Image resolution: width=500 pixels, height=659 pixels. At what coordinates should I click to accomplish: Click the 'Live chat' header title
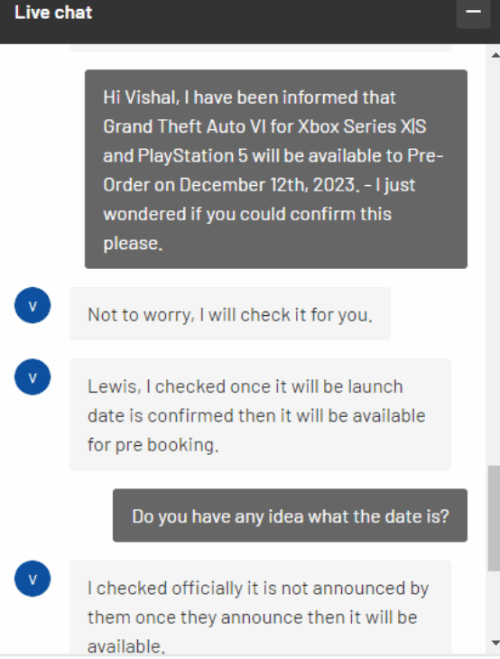click(53, 13)
